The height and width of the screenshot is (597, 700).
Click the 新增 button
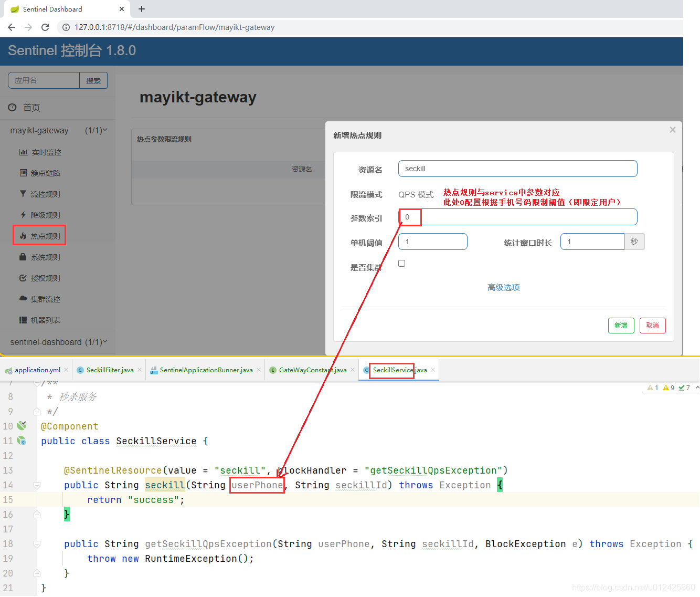click(621, 326)
